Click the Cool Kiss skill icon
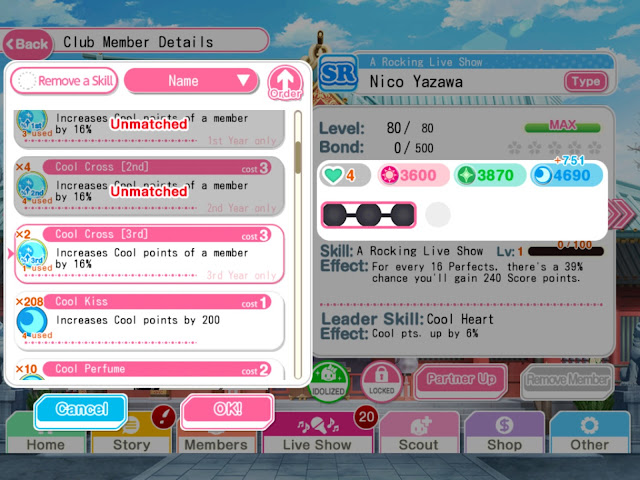640x480 pixels. [x=32, y=322]
